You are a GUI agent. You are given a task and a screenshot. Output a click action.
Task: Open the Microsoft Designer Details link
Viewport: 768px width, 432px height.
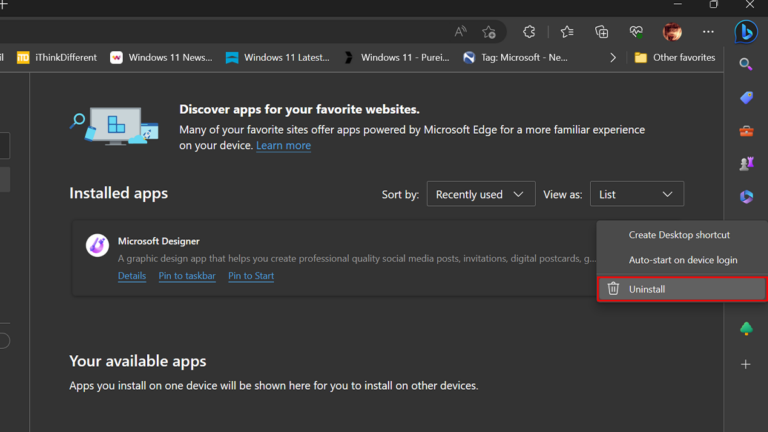tap(132, 276)
